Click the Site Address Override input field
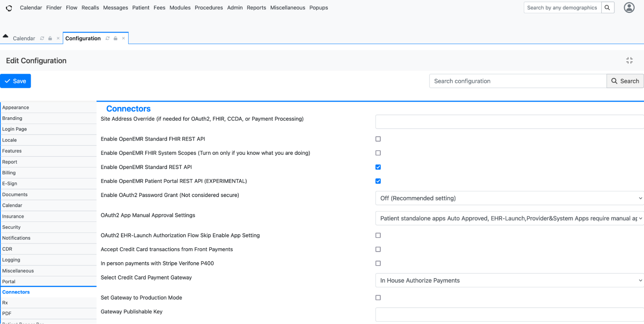 (509, 122)
